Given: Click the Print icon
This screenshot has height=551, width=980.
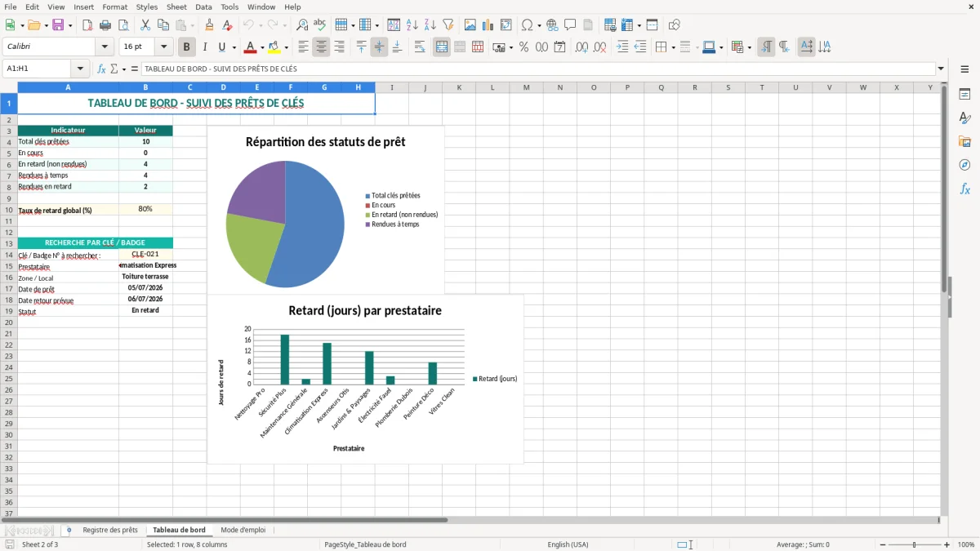Looking at the screenshot, I should 105,25.
